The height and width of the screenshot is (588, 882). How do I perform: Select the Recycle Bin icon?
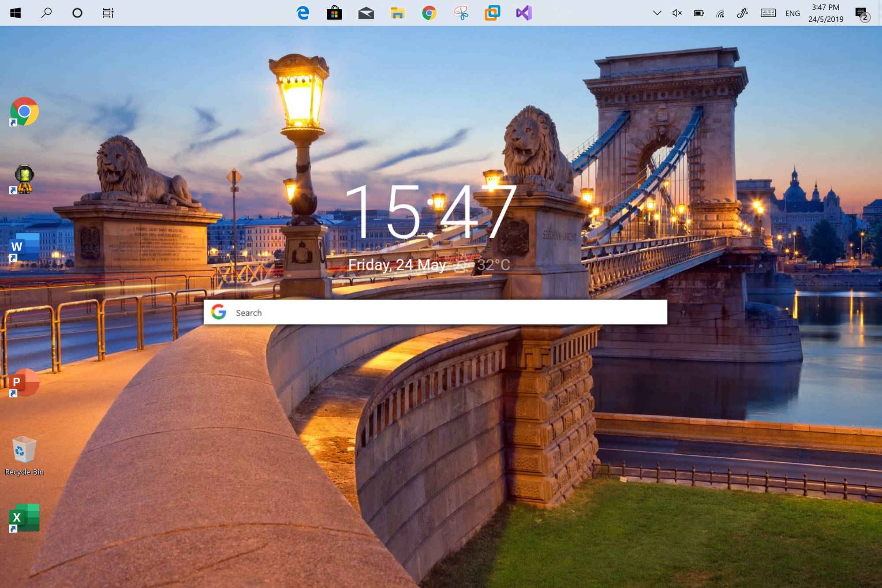pos(24,456)
